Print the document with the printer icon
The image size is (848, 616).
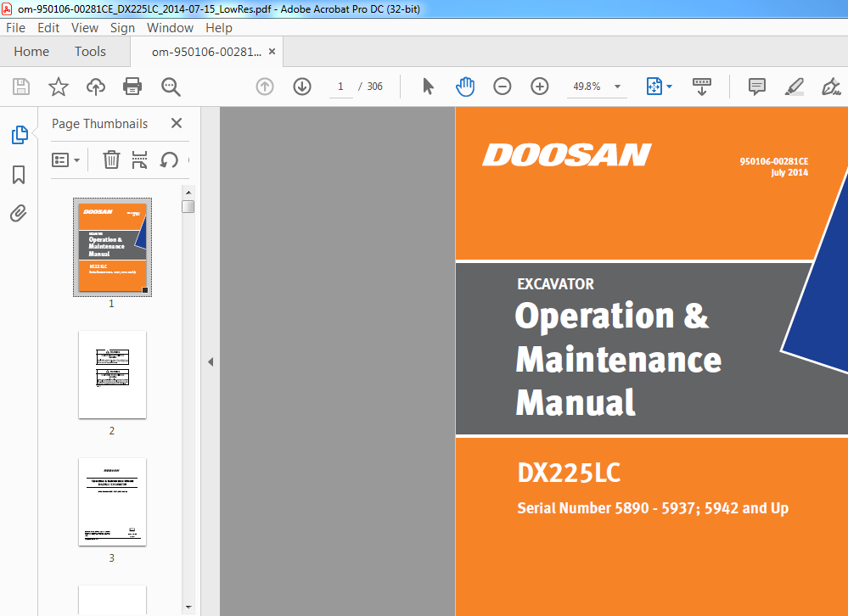click(132, 87)
